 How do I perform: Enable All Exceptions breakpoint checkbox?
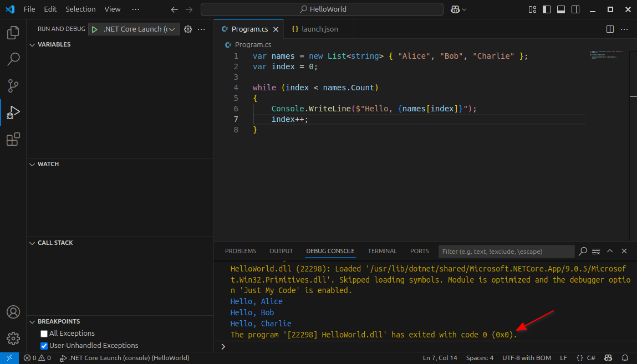(x=44, y=334)
